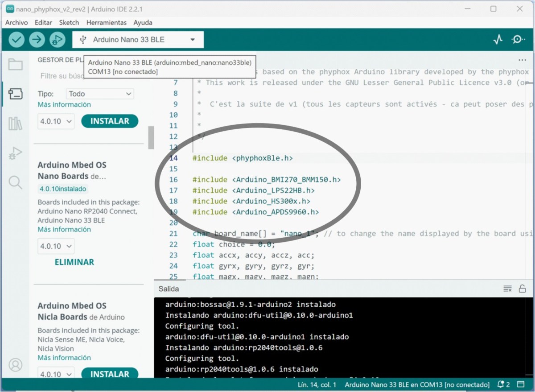The height and width of the screenshot is (392, 535).
Task: Click output line 'Instalando arduino:rp2040tools@1.0.6'
Action: [244, 347]
